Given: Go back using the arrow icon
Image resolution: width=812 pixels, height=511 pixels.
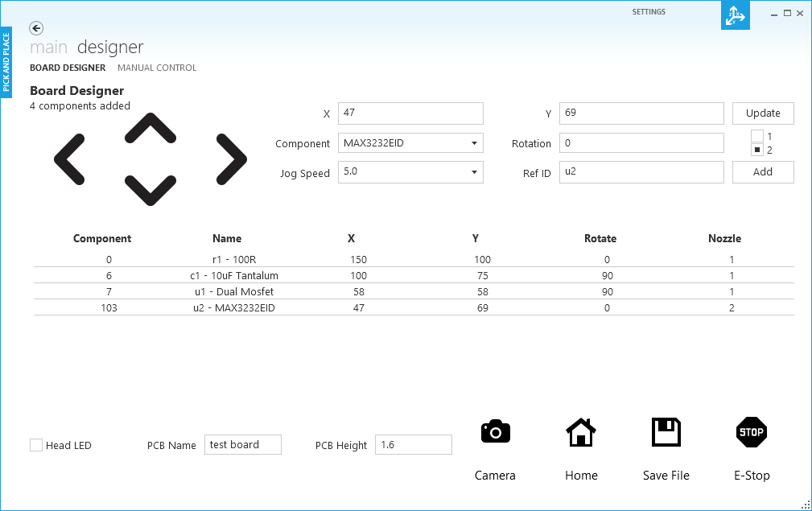Looking at the screenshot, I should pyautogui.click(x=36, y=28).
